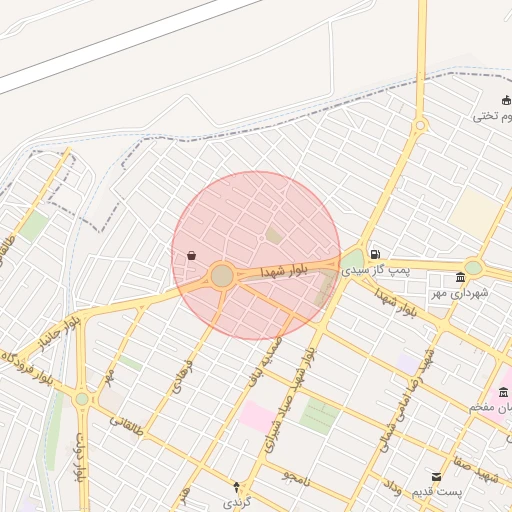Select the فرهادی street label

click(x=182, y=377)
